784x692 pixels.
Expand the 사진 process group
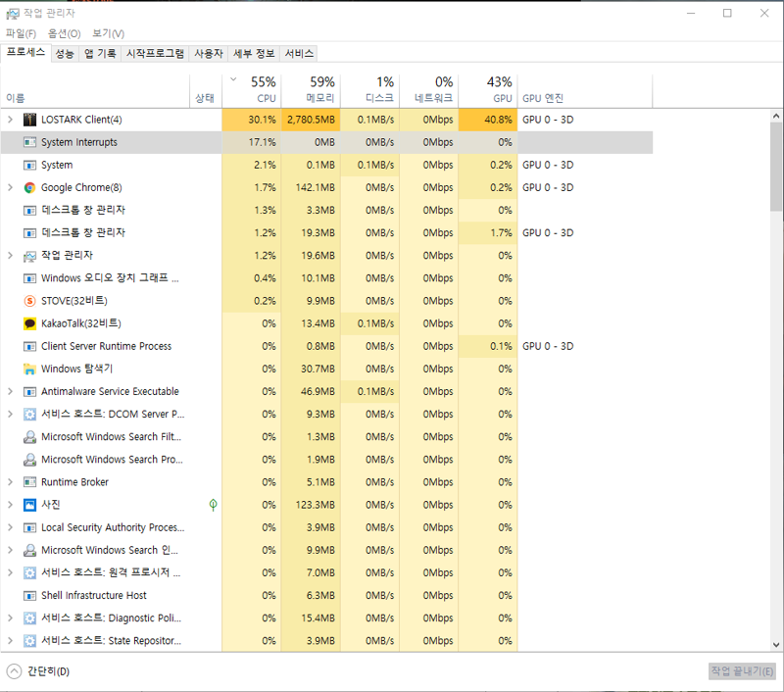[x=10, y=505]
